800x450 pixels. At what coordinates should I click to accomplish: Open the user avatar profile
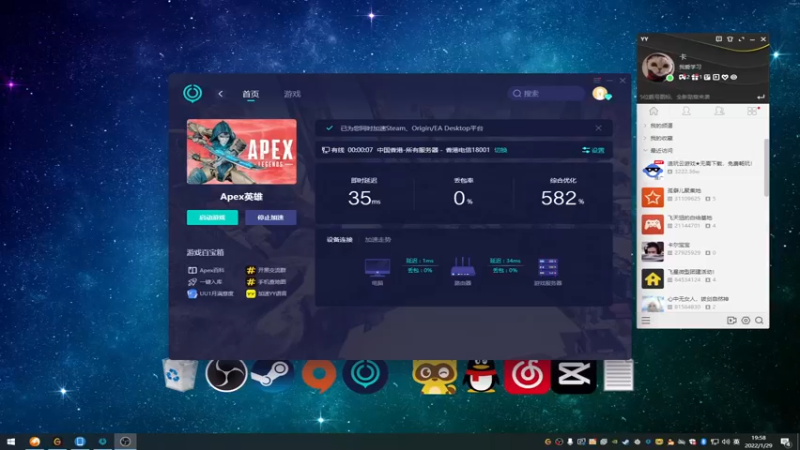point(600,93)
